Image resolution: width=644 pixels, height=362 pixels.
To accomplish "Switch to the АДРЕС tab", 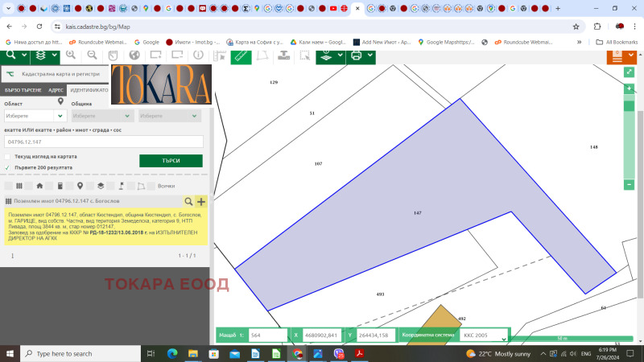I will (56, 90).
